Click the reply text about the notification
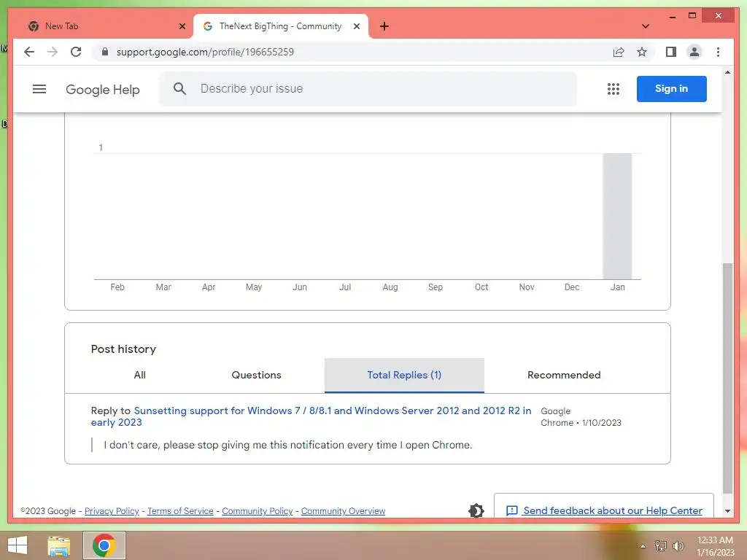This screenshot has height=560, width=747. pyautogui.click(x=287, y=445)
